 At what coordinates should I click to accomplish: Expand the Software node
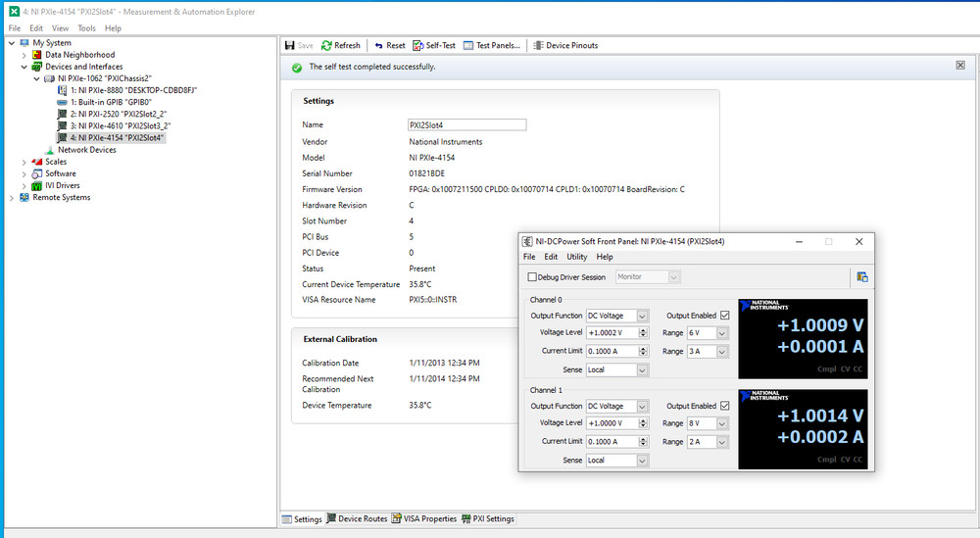pos(24,173)
